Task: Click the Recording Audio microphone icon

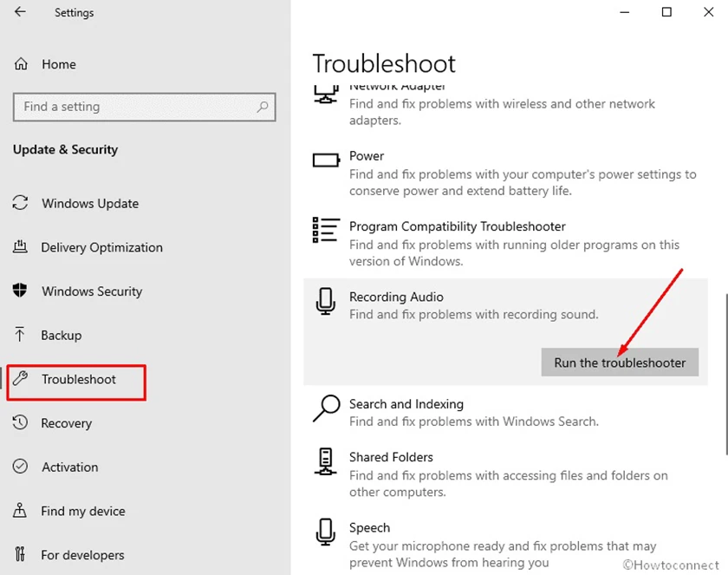Action: (x=326, y=301)
